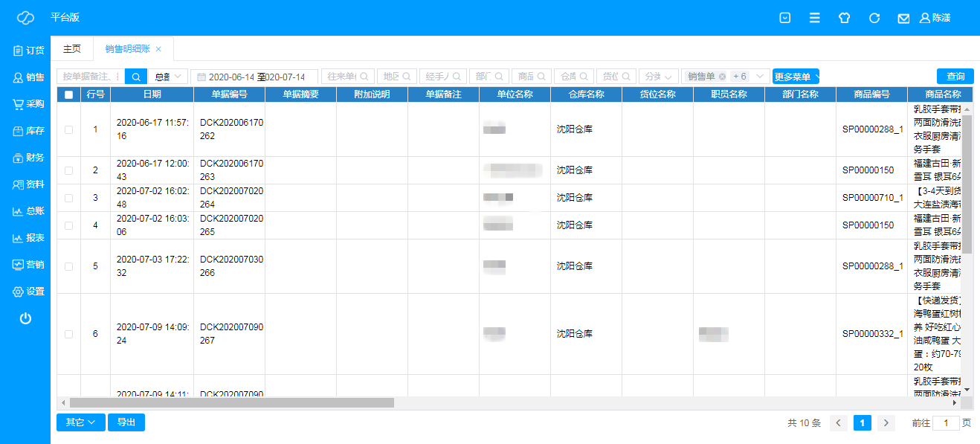Click the 往来单位 search field
This screenshot has width=980, height=444.
coord(347,77)
